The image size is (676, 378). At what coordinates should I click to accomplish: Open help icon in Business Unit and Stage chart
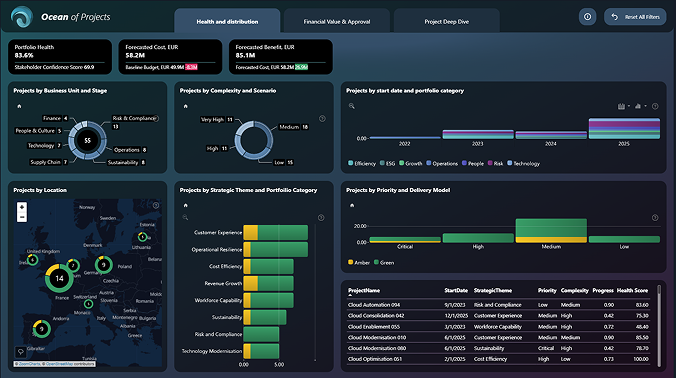(x=156, y=118)
